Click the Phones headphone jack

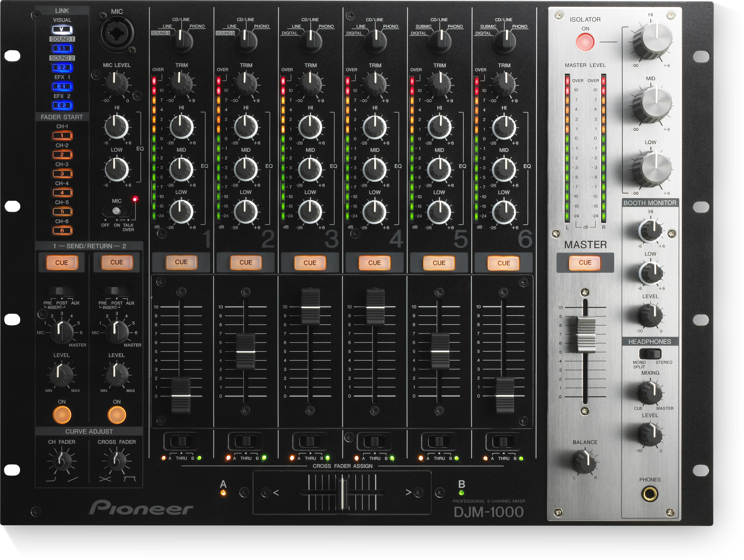(x=650, y=494)
